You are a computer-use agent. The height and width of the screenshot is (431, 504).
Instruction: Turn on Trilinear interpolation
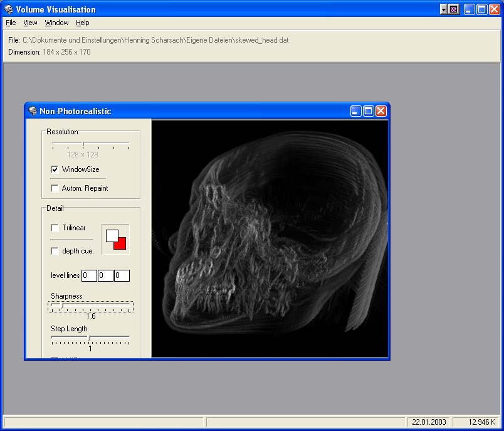click(55, 228)
